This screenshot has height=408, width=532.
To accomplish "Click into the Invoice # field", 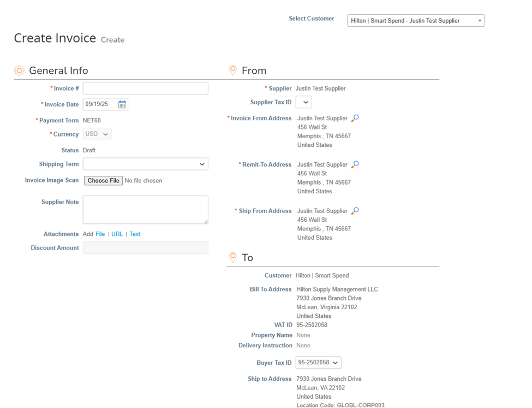I will coord(145,88).
